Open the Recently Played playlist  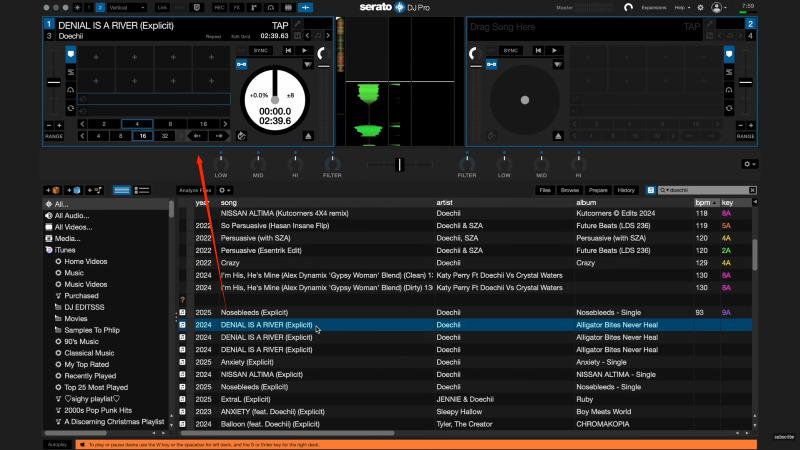(90, 376)
